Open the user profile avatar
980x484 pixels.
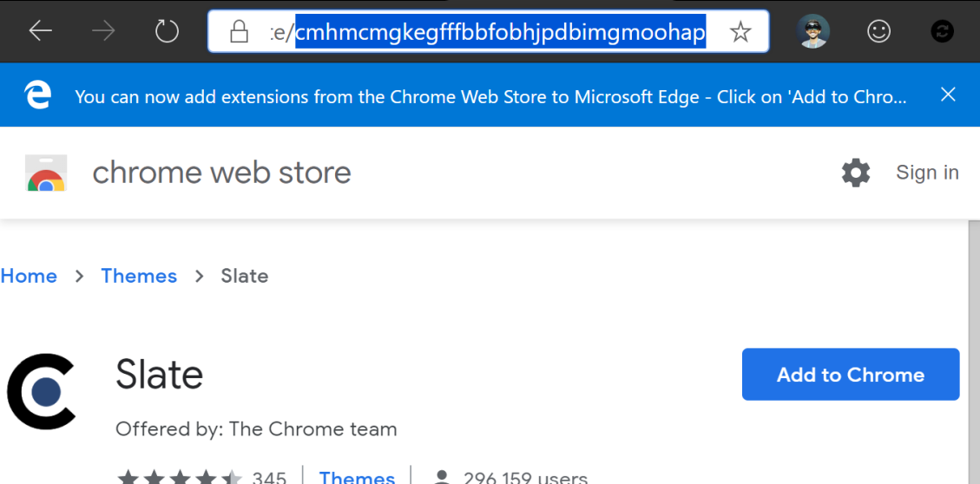[813, 32]
